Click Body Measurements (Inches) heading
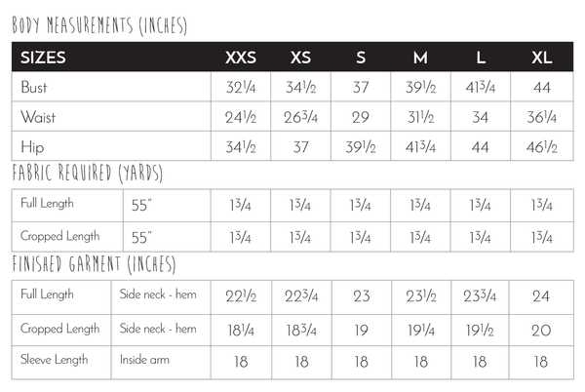 (99, 25)
